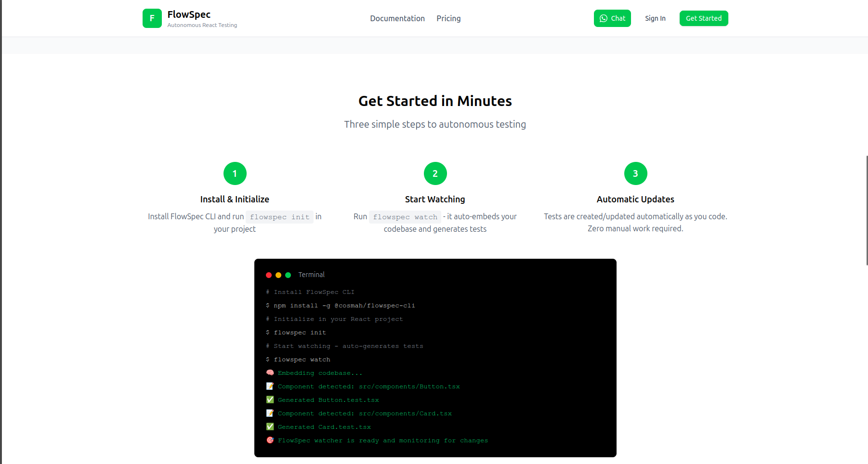Screen dimensions: 868x464
Task: Select the step 1 numbered circle
Action: (235, 173)
